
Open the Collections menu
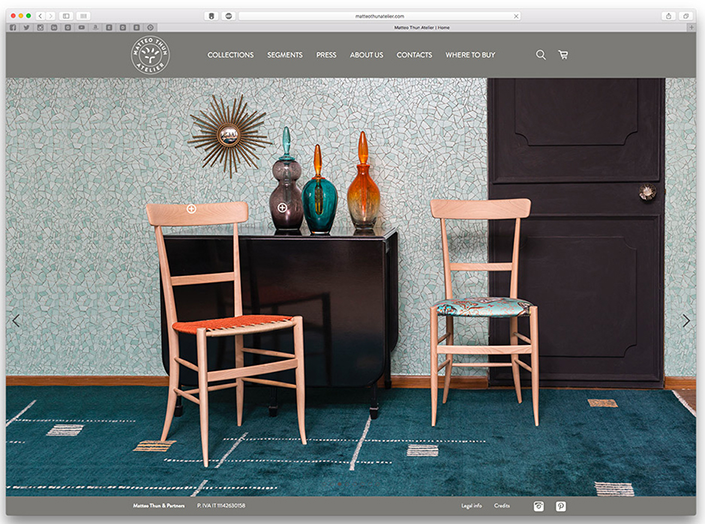pos(230,55)
